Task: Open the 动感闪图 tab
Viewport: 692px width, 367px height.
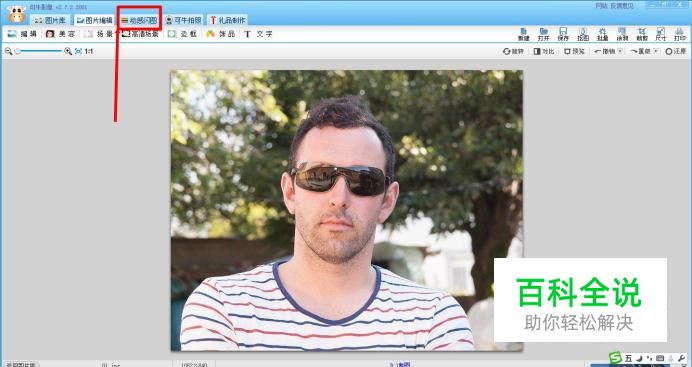Action: click(x=139, y=20)
